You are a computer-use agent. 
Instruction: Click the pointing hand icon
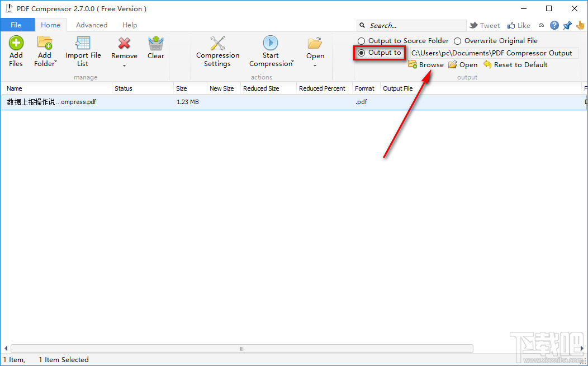click(x=580, y=25)
